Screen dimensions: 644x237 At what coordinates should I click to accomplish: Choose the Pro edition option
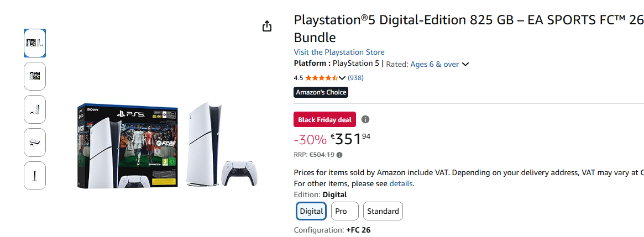coord(344,211)
